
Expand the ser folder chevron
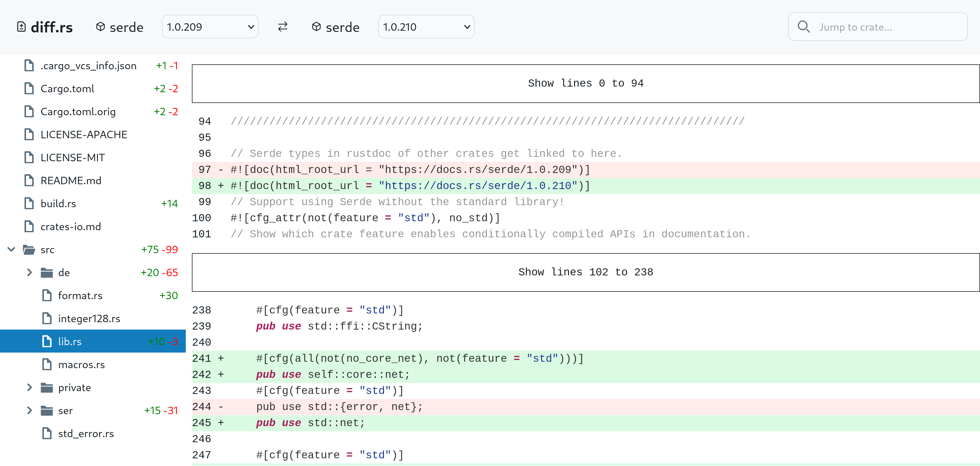coord(29,410)
